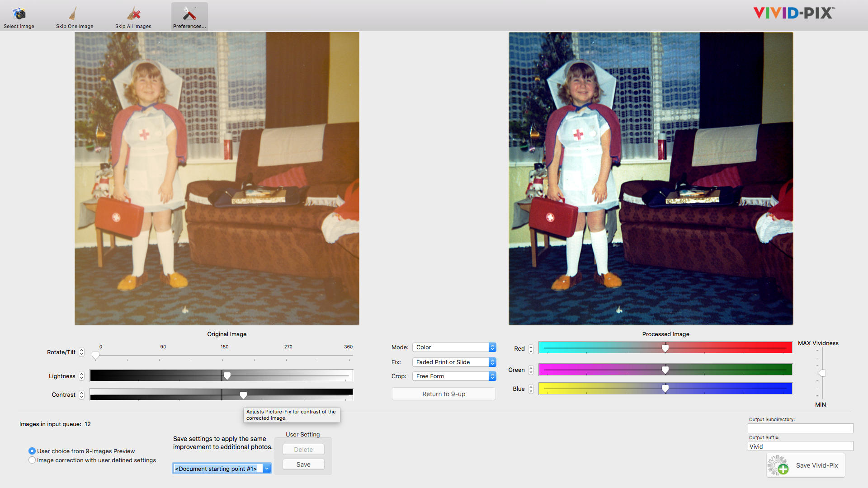Image resolution: width=868 pixels, height=488 pixels.
Task: Open the Preferences panel
Action: pos(189,15)
